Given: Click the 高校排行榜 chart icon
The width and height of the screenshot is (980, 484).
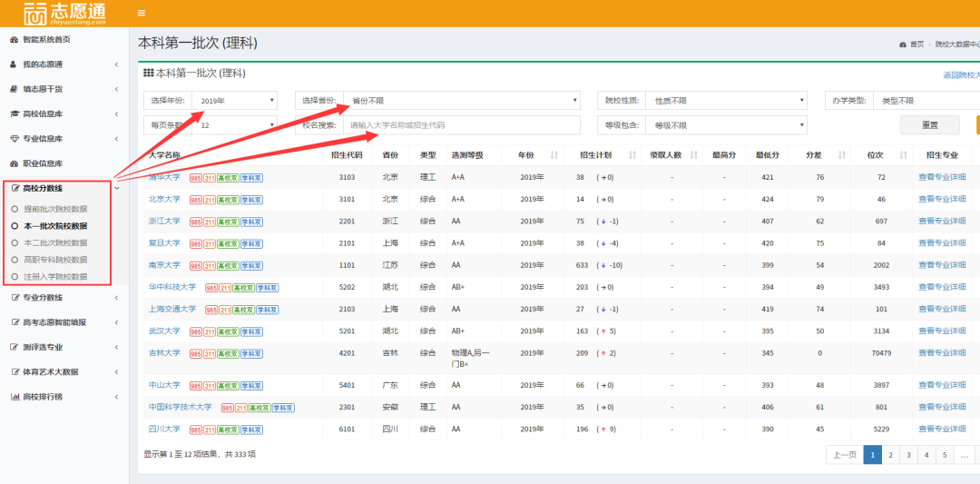Looking at the screenshot, I should [15, 397].
